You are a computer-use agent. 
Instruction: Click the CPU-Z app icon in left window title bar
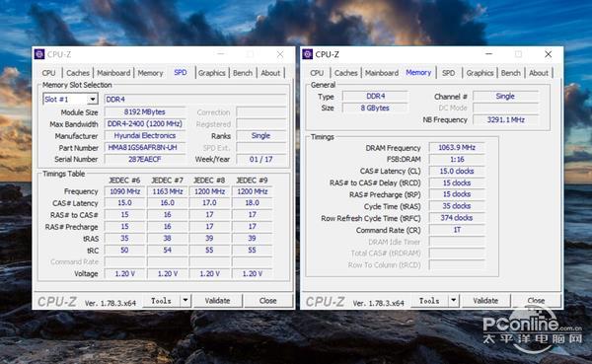[39, 54]
